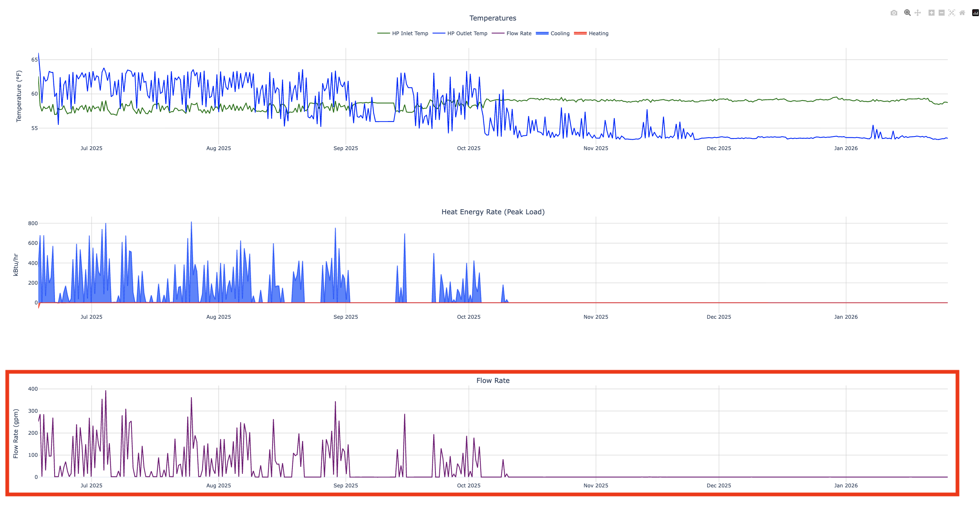This screenshot has width=980, height=516.
Task: Click the red Heating legend swatch
Action: tap(580, 34)
